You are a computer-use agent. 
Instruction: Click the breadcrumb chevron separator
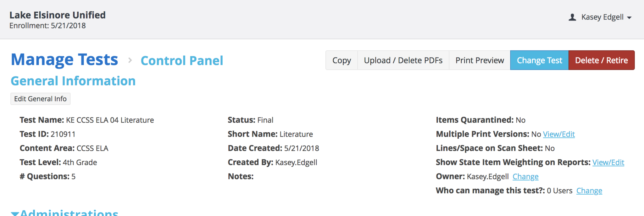pyautogui.click(x=130, y=60)
